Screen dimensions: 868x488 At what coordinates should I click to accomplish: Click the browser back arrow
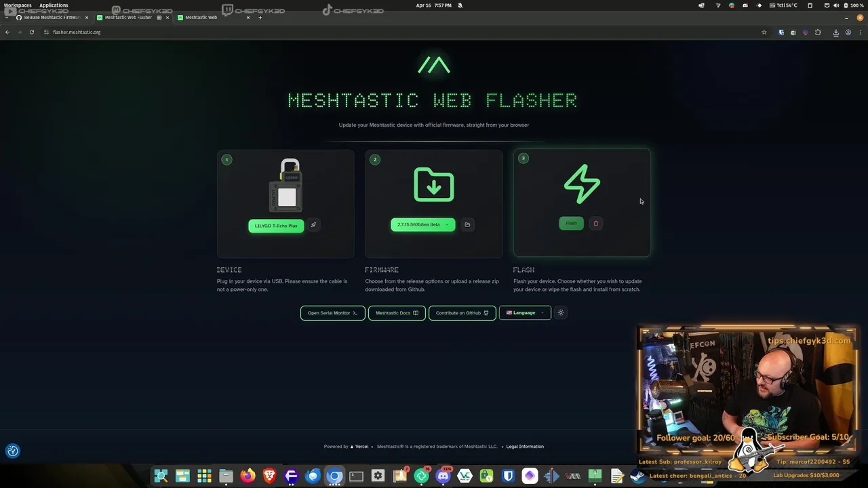[x=7, y=32]
